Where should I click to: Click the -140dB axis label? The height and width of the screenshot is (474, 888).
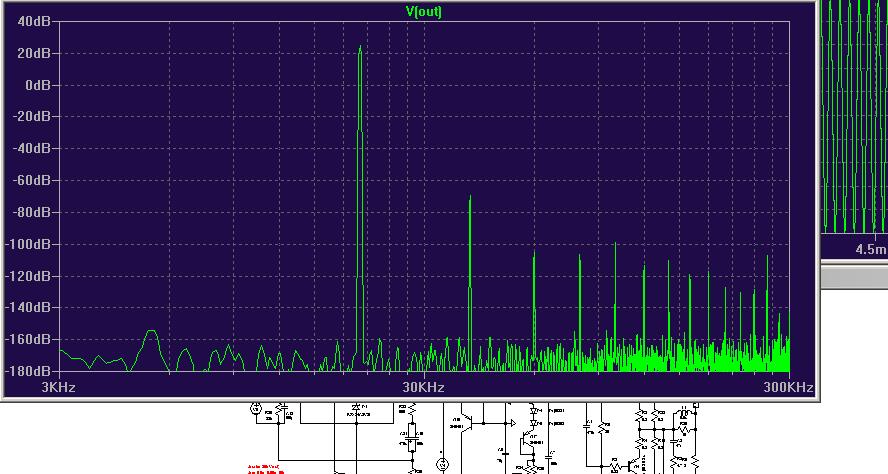[28, 308]
